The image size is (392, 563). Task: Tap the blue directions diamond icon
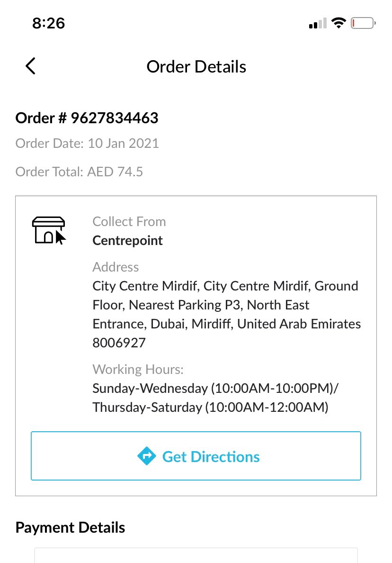(x=147, y=456)
